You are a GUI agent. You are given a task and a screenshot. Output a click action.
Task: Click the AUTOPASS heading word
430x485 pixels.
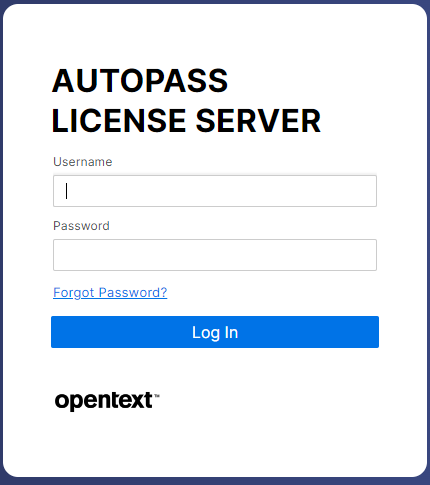pos(140,81)
